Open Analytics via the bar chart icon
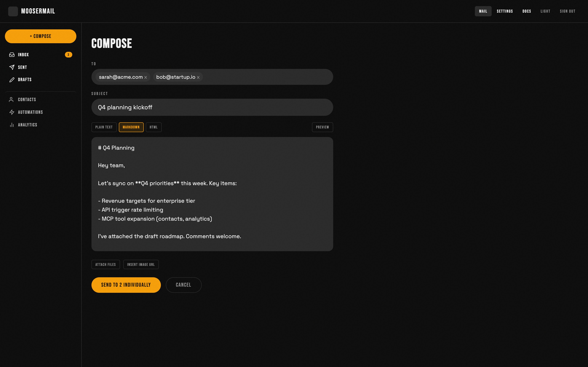Image resolution: width=588 pixels, height=367 pixels. 12,125
